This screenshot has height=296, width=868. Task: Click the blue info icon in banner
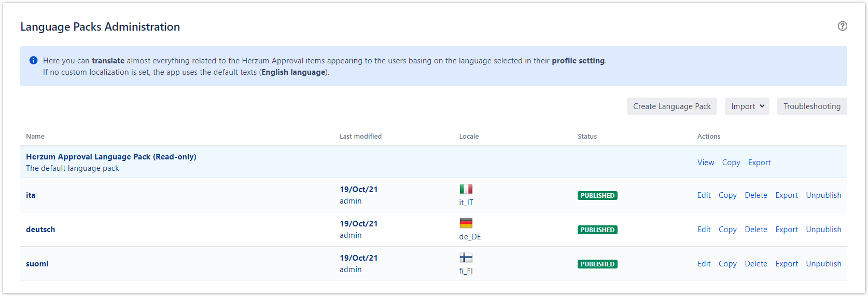pos(34,60)
